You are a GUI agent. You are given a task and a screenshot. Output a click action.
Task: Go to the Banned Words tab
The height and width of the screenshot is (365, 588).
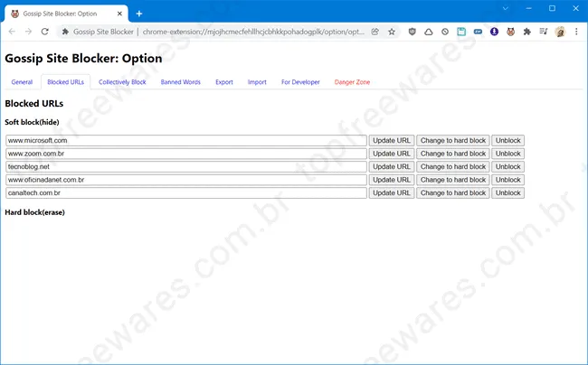(x=181, y=82)
